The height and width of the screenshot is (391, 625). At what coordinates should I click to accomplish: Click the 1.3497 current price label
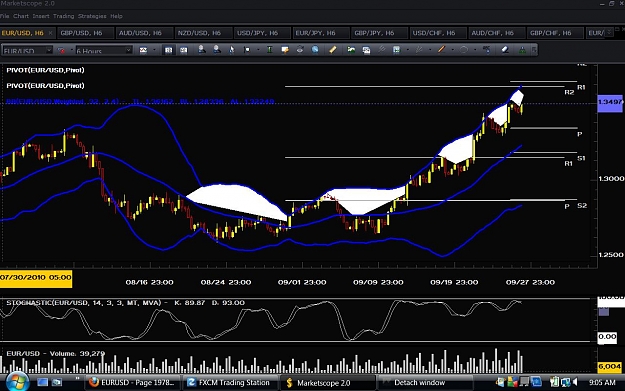pos(610,102)
